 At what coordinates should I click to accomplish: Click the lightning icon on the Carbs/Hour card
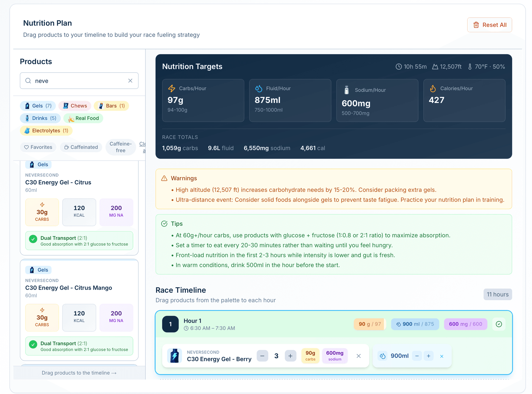(x=172, y=88)
